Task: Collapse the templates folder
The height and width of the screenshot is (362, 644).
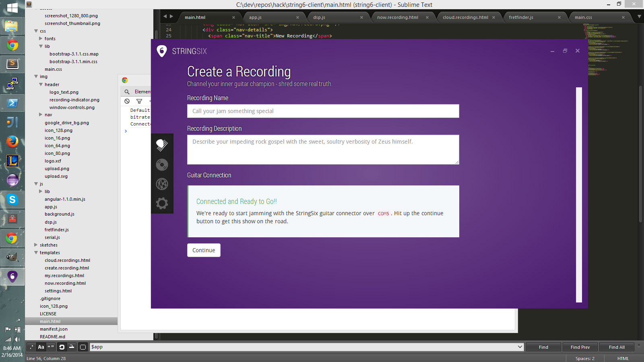Action: point(36,253)
